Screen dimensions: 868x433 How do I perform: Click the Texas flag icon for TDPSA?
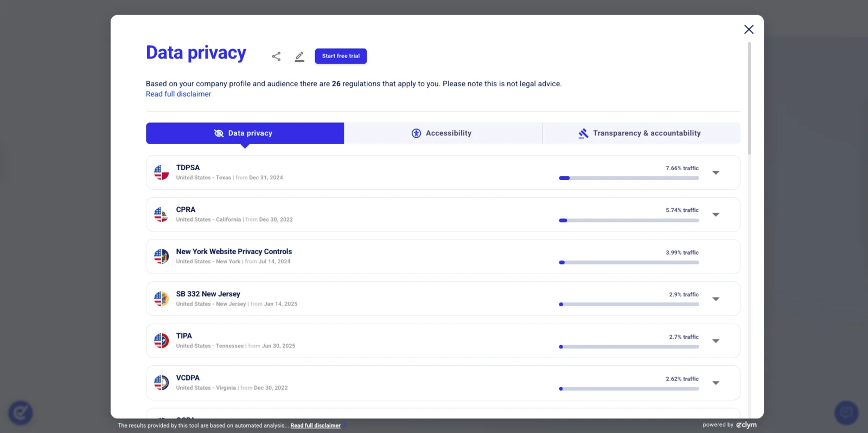pos(161,172)
